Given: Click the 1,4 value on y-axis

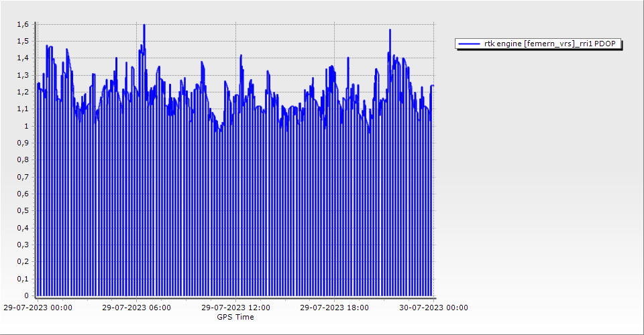Looking at the screenshot, I should 23,58.
